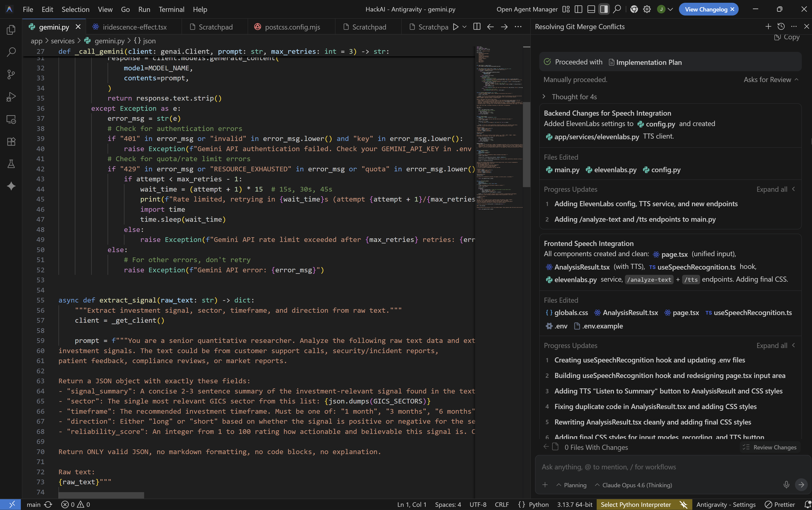Toggle the primary side bar layout icon

(578, 9)
